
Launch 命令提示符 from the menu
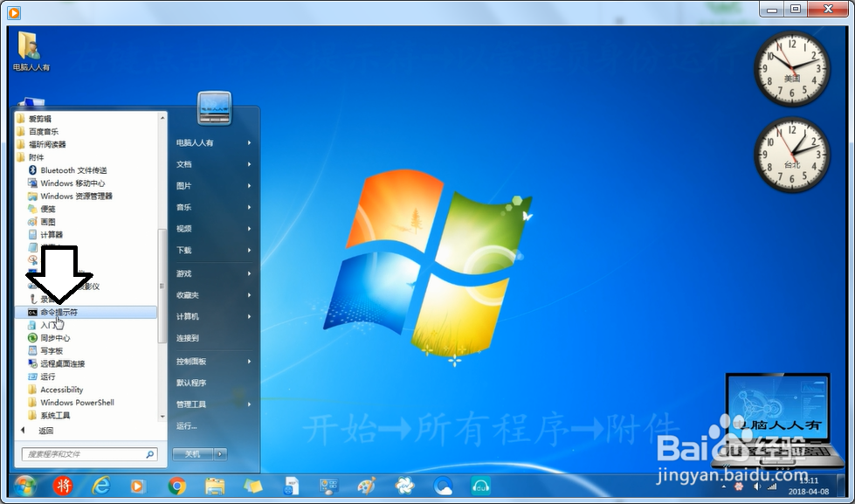[x=86, y=313]
